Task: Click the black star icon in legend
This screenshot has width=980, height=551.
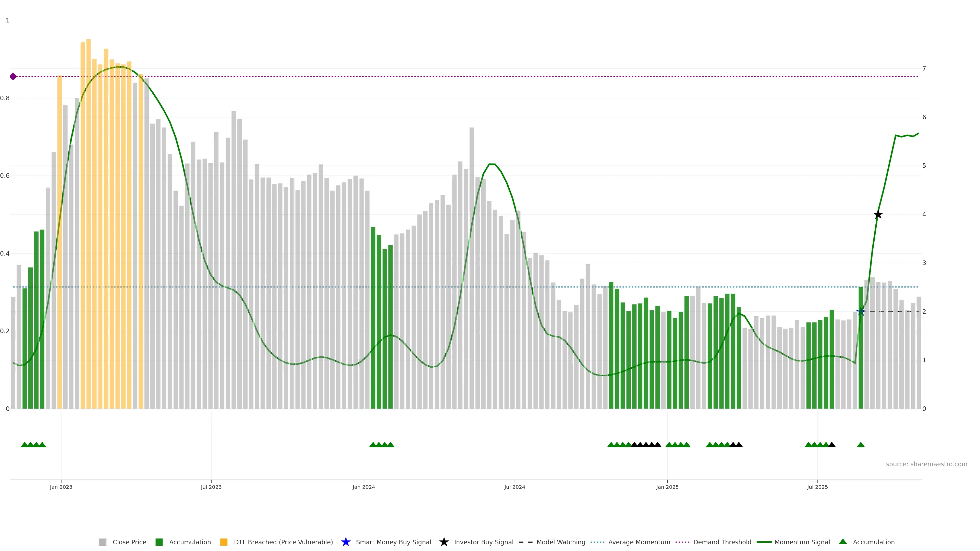Action: tap(444, 542)
